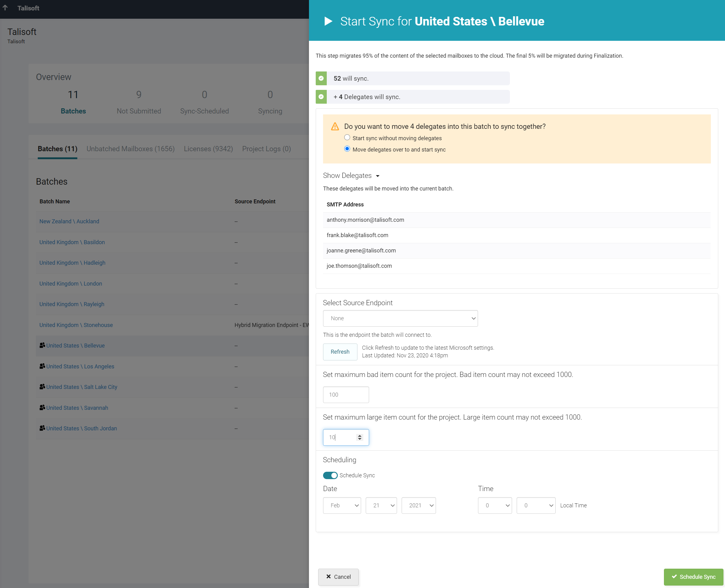Screen dimensions: 725x588
Task: Click the group icon beside United States \ Salt Lake City
Action: (42, 387)
